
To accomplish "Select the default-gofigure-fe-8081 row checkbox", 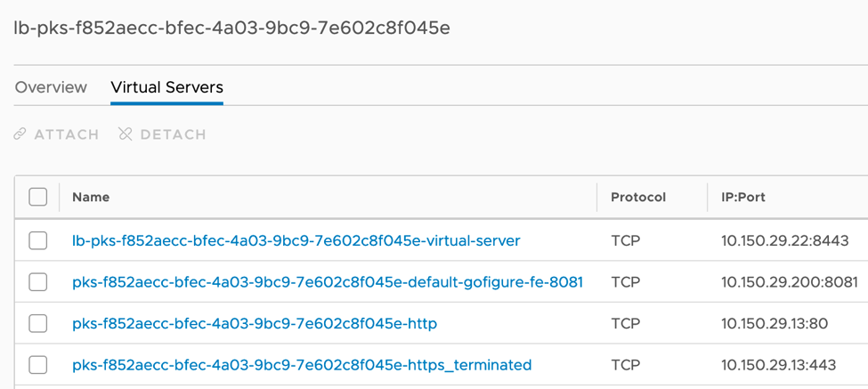I will pyautogui.click(x=37, y=282).
